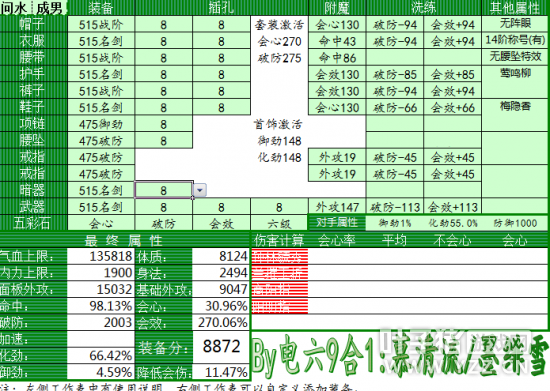The image size is (550, 391).
Task: Select the 帽子 refine cell 破防-94
Action: click(395, 25)
